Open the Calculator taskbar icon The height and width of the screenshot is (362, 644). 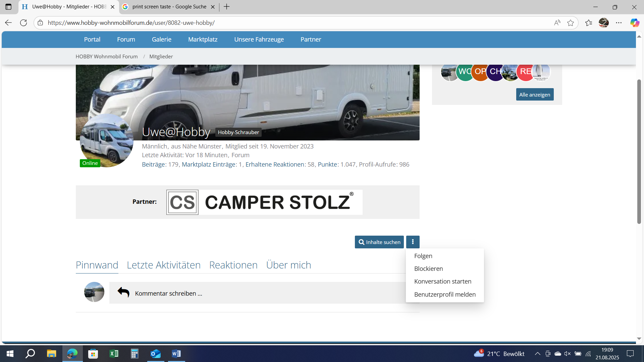click(135, 354)
